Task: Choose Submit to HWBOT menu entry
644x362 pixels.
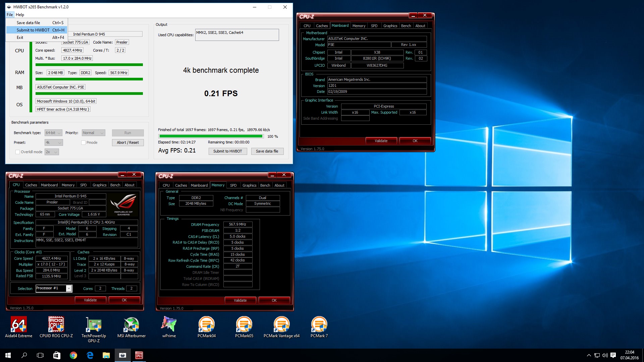Action: [37, 30]
